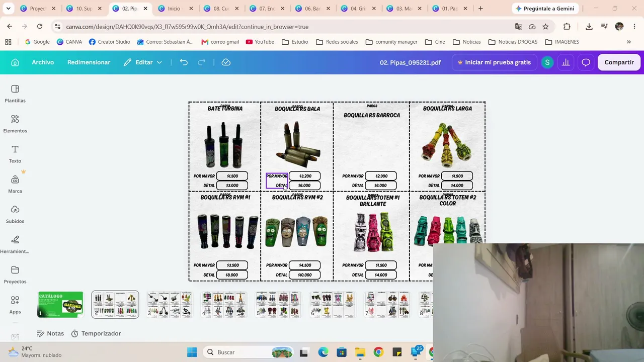Viewport: 644px width, 362px height.
Task: Select BOQUILLA RS LARGA title
Action: pos(447,109)
